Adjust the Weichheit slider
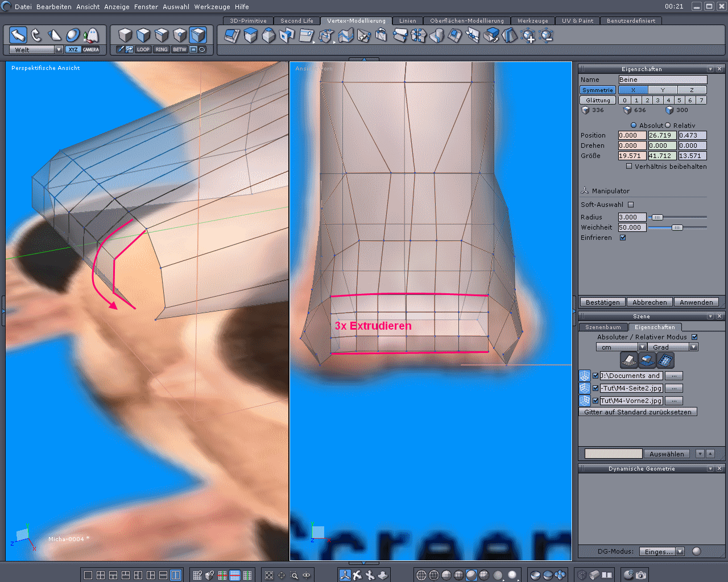 click(677, 227)
